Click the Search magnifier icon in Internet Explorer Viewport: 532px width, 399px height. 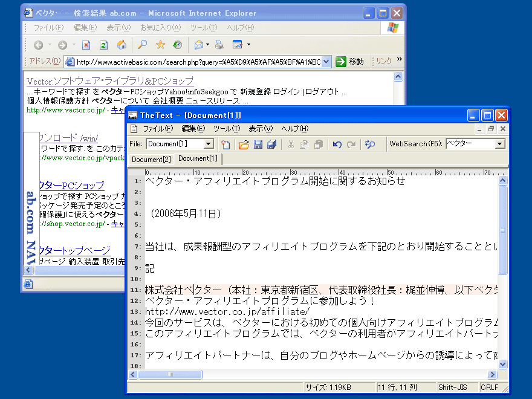(x=142, y=45)
